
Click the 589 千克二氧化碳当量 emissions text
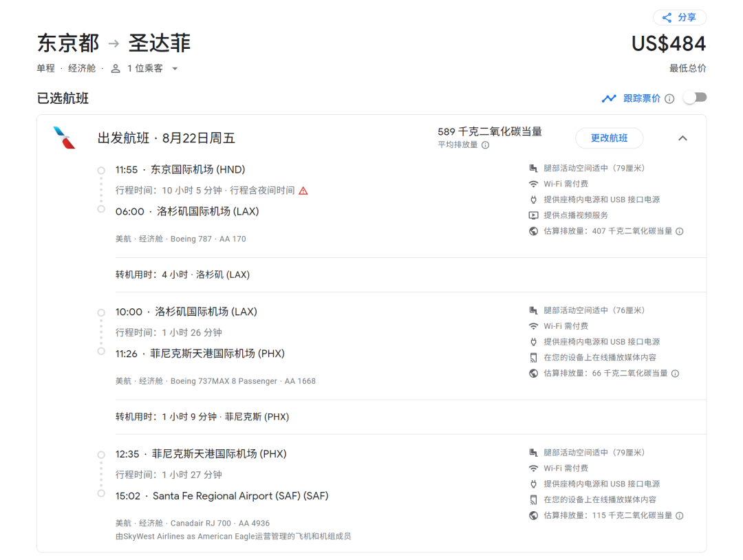point(489,131)
